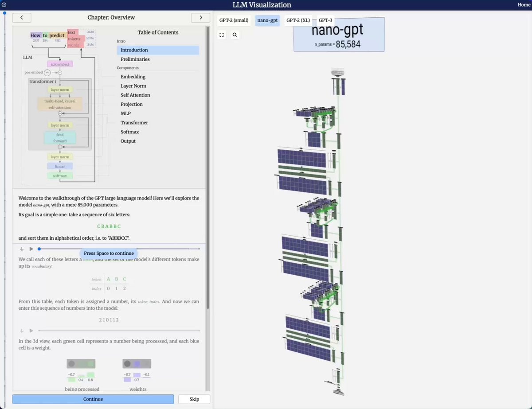The width and height of the screenshot is (532, 409).
Task: Click the tok embed block in the diagram
Action: coord(60,64)
